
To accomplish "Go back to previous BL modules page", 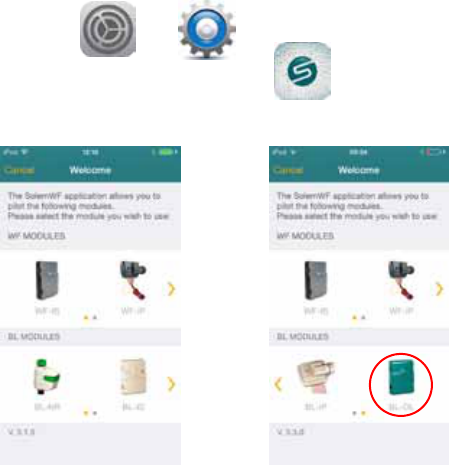I will click(278, 384).
